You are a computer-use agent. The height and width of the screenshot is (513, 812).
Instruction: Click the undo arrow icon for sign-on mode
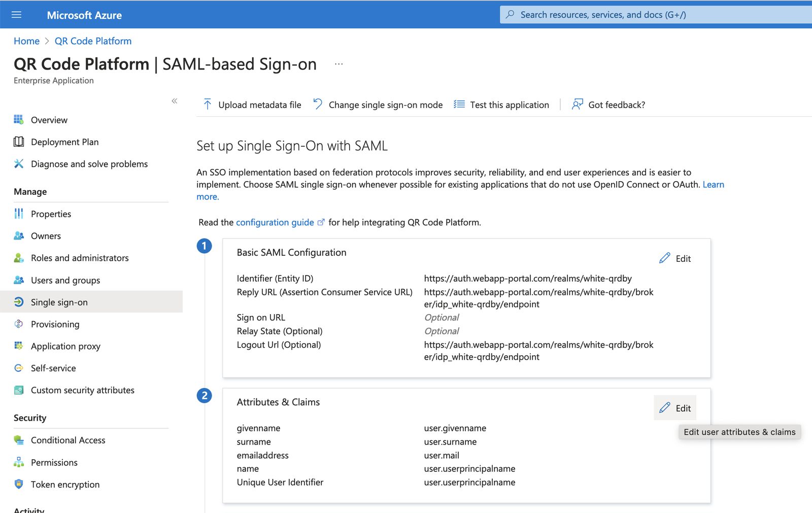tap(318, 104)
